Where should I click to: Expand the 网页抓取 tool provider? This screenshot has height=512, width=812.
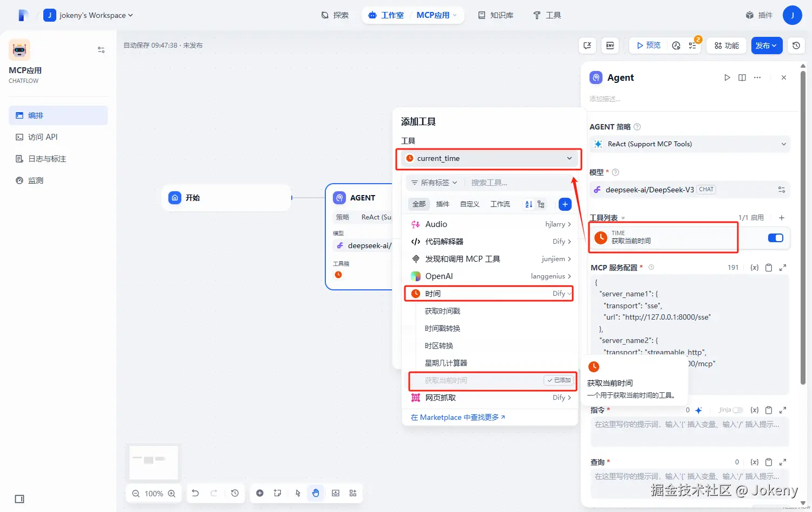(x=491, y=398)
